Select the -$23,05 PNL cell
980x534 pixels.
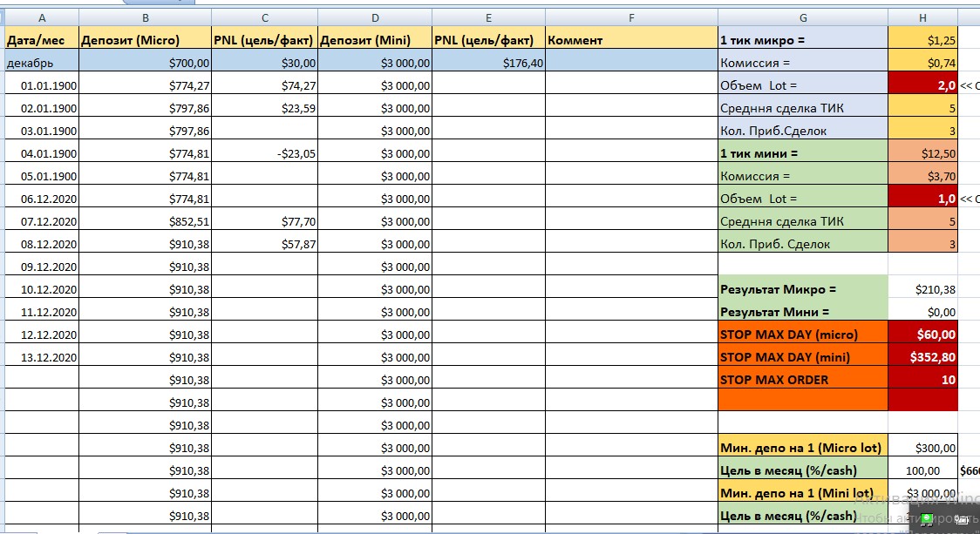click(x=264, y=152)
